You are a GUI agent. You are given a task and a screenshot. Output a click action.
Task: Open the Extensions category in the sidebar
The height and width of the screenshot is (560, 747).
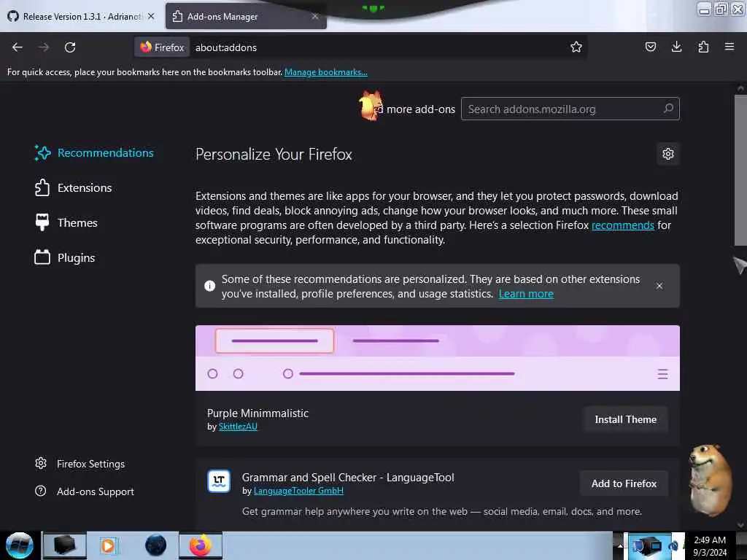tap(74, 187)
